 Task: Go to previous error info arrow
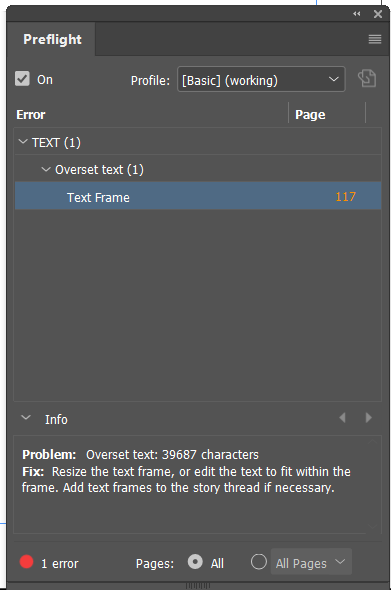tap(342, 418)
